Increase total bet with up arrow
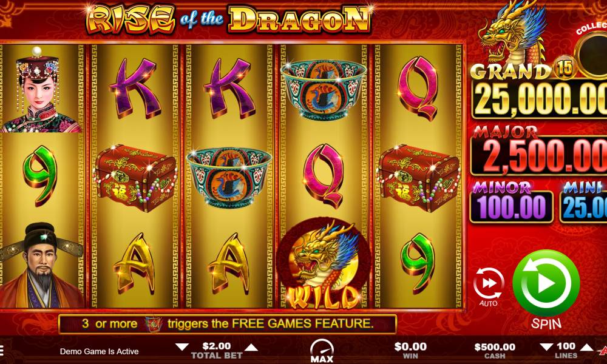Viewport: 607px width, 364px height. (x=251, y=347)
